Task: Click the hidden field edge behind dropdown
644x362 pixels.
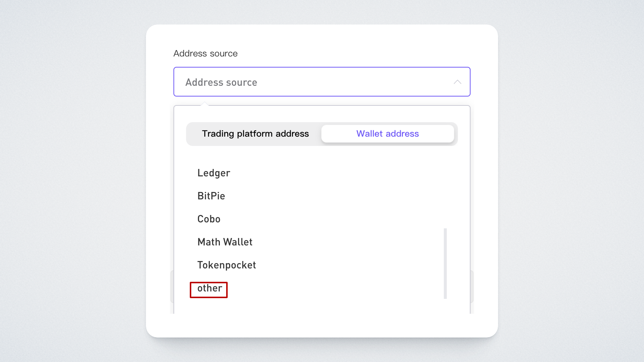Action: (472, 287)
